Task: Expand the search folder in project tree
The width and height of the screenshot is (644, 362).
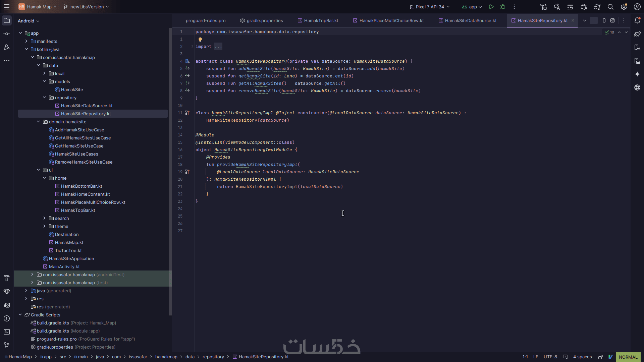Action: pos(44,218)
